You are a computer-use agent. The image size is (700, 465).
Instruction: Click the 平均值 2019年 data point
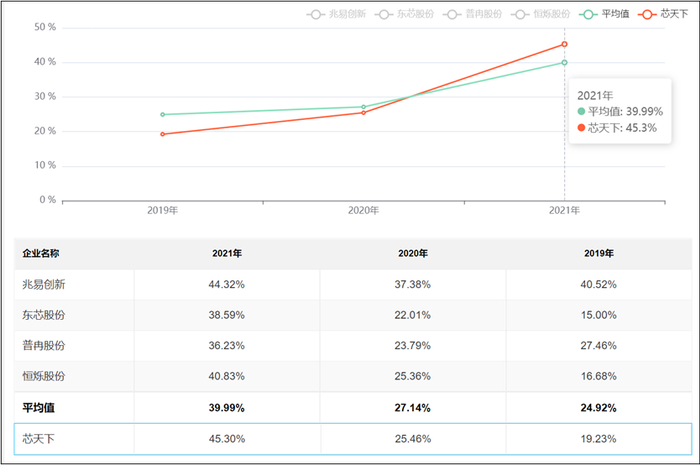pyautogui.click(x=162, y=115)
